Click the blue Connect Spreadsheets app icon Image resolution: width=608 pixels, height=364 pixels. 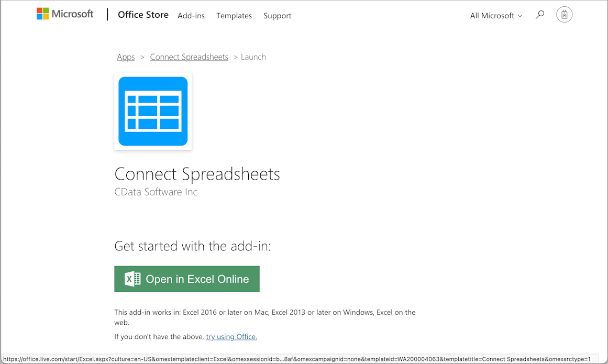pyautogui.click(x=153, y=111)
